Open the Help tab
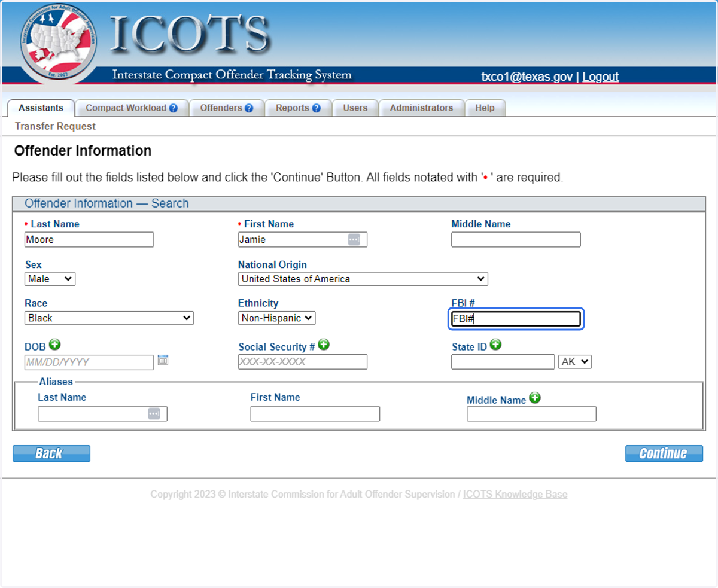The height and width of the screenshot is (588, 718). click(485, 108)
